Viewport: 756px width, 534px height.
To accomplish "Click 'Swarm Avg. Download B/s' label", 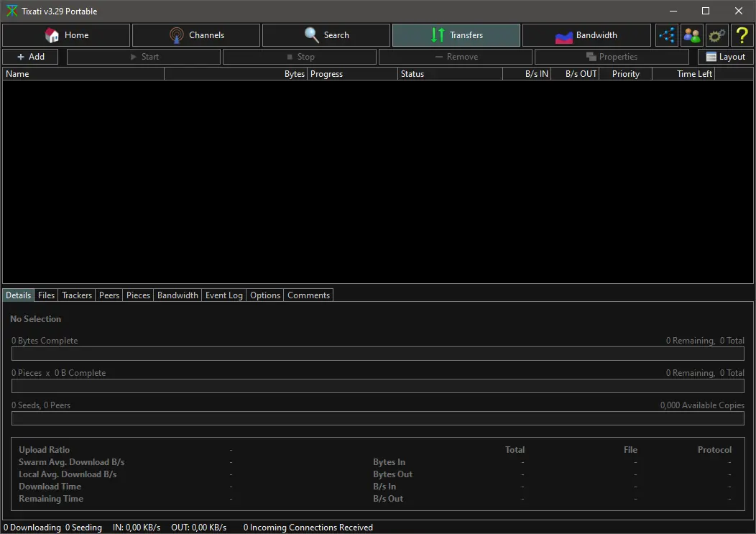I will (x=71, y=462).
